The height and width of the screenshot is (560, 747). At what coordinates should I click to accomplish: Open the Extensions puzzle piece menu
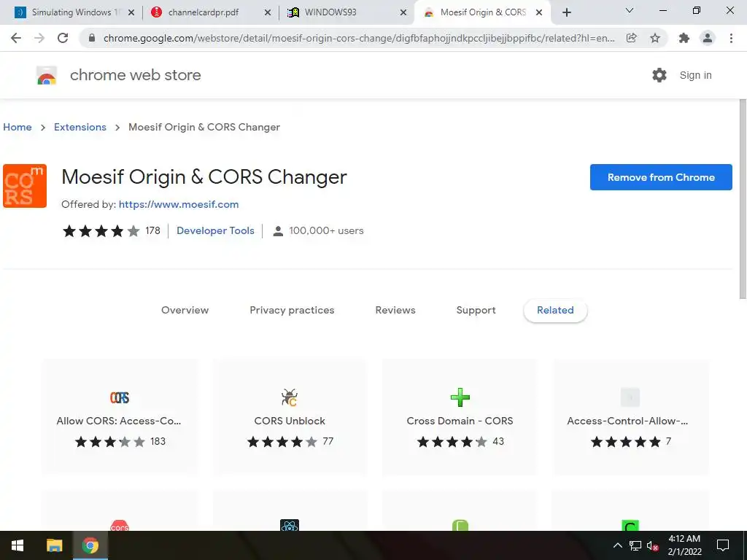(684, 38)
